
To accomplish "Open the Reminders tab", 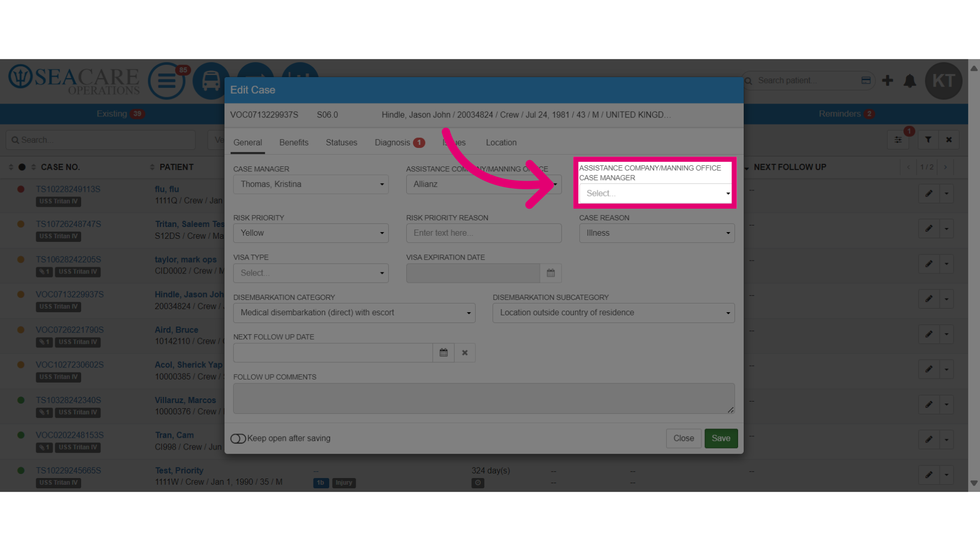I will pyautogui.click(x=847, y=114).
